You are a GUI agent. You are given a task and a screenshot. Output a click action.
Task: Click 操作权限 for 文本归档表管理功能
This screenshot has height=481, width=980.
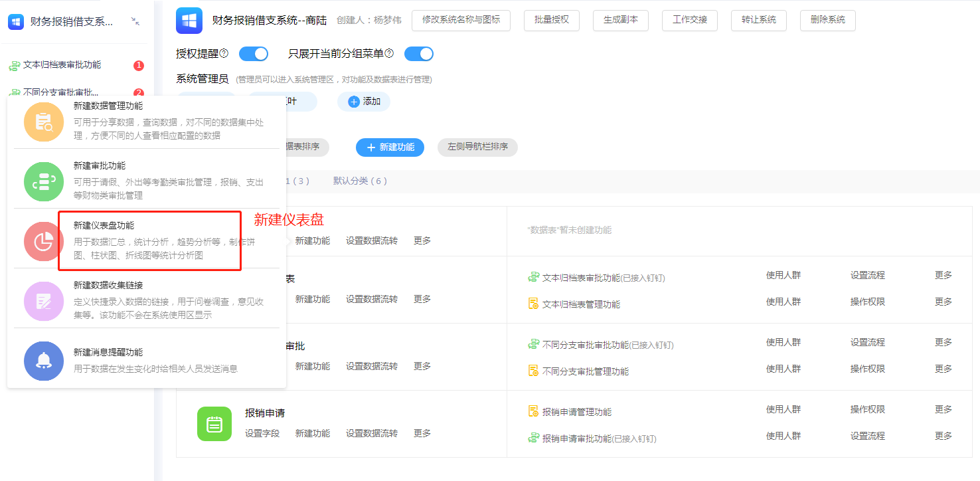coord(868,302)
